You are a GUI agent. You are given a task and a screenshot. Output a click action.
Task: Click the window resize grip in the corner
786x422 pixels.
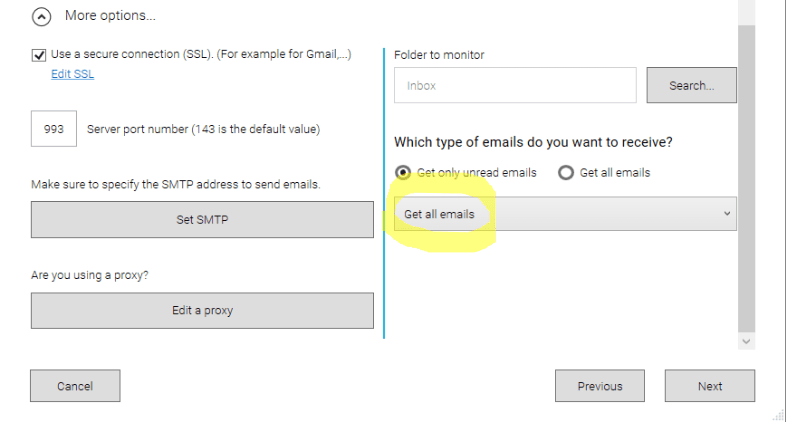click(x=779, y=415)
